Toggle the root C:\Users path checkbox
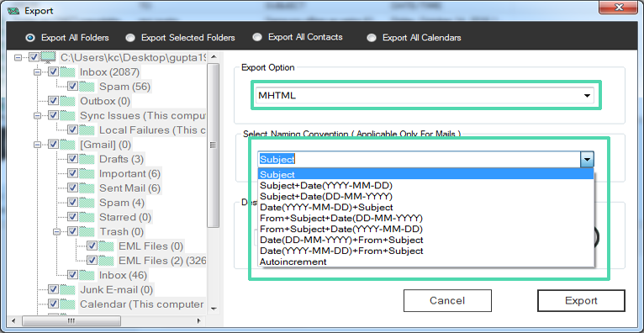The image size is (644, 333). tap(34, 57)
